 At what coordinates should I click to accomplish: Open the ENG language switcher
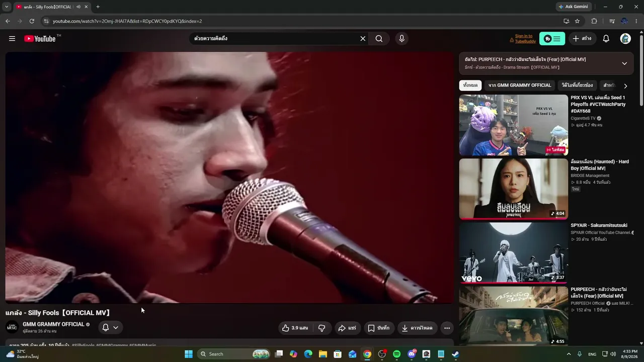592,354
